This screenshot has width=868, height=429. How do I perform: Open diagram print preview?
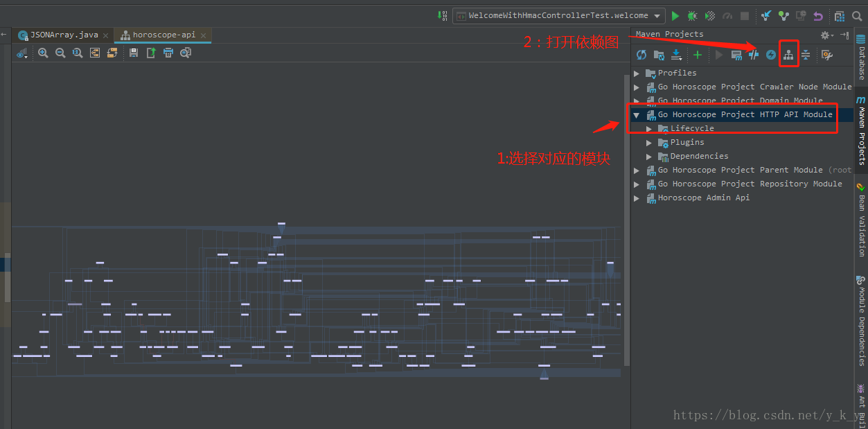(x=186, y=53)
